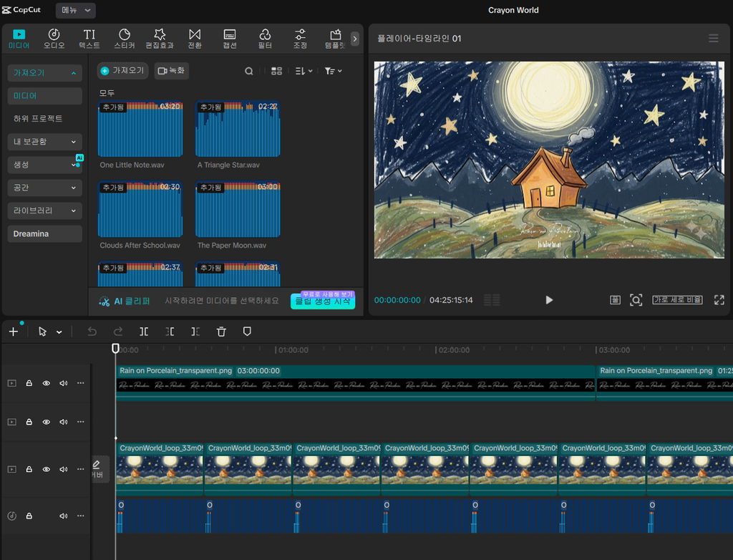733x560 pixels.
Task: Open the 편집효과 (Effects) tab
Action: tap(160, 39)
